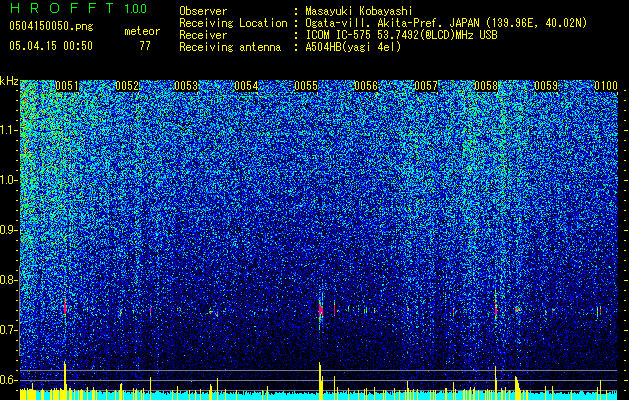Click the red meteor echo near 0051
629x400 pixels.
pos(65,307)
